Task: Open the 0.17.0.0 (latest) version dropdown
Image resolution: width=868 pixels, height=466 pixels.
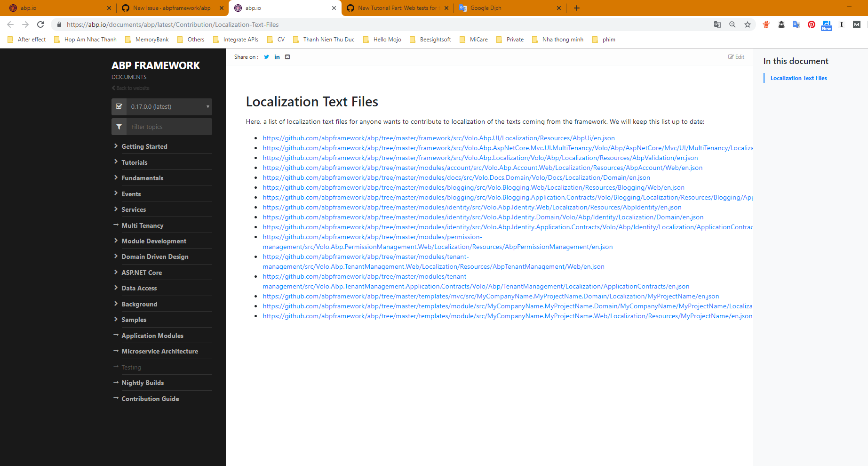Action: [169, 107]
